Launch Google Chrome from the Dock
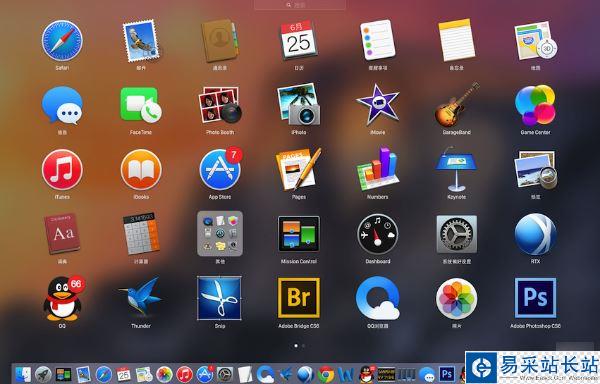The height and width of the screenshot is (384, 600). [326, 374]
